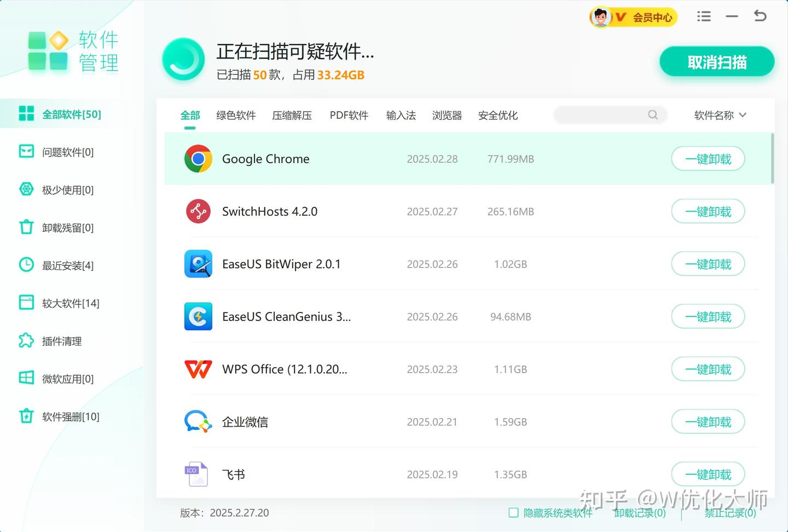Click the SwitchHosts app icon

tap(198, 211)
